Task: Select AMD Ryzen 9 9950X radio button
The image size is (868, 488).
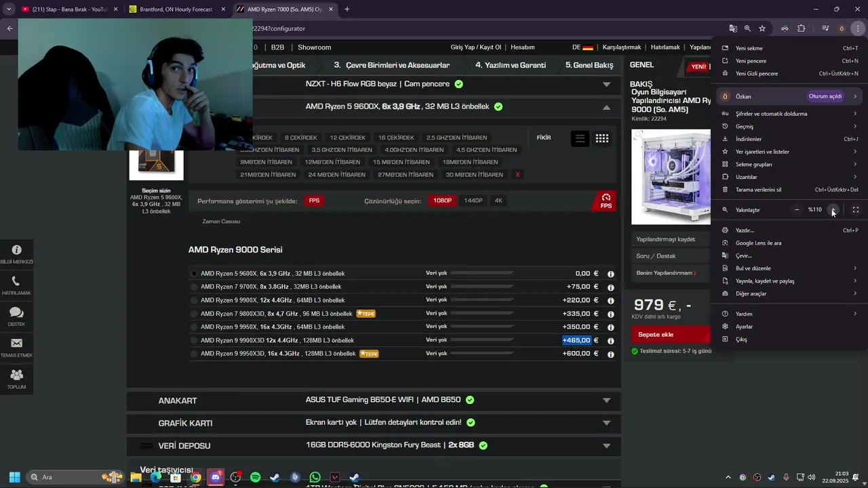Action: click(x=194, y=327)
